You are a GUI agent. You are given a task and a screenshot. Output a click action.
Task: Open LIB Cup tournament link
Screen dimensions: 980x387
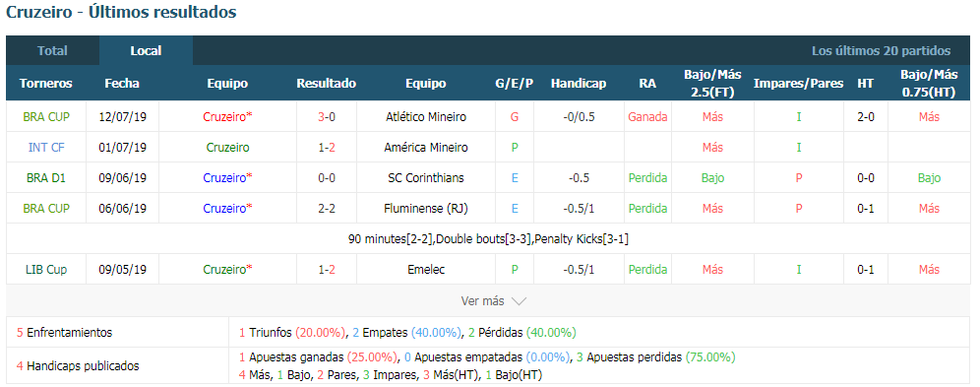tap(46, 270)
